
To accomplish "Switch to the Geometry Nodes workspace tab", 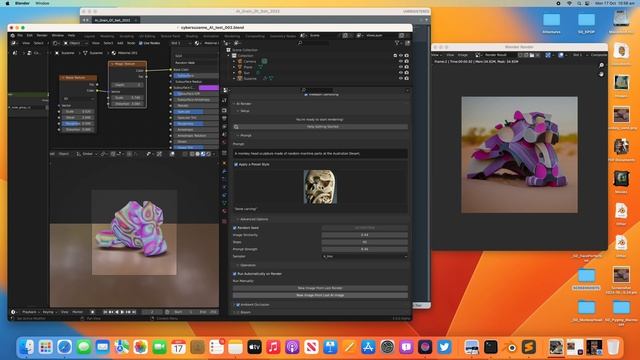I will [x=282, y=36].
